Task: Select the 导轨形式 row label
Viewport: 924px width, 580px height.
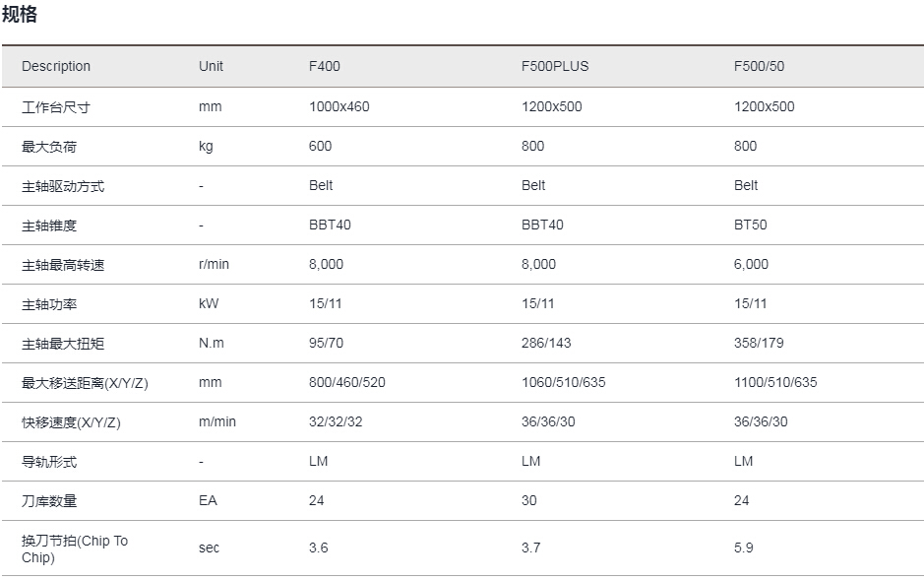Action: 49,462
